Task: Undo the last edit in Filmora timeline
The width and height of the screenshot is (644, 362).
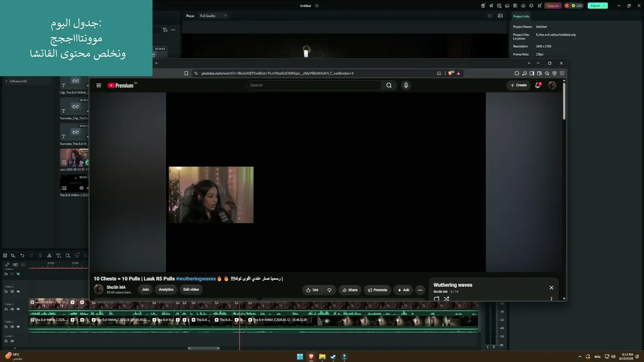Action: pos(22,255)
